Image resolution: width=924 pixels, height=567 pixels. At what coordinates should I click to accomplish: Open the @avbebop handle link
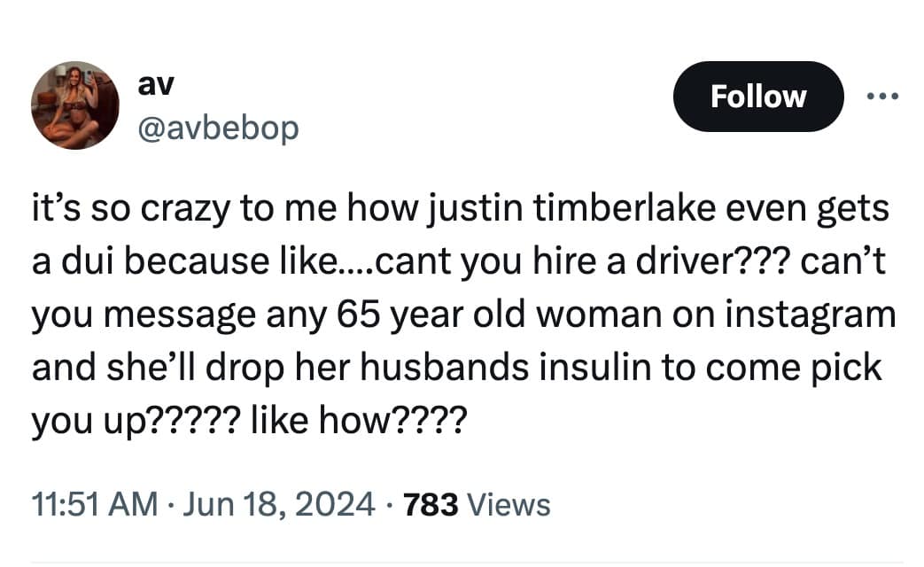pyautogui.click(x=217, y=128)
